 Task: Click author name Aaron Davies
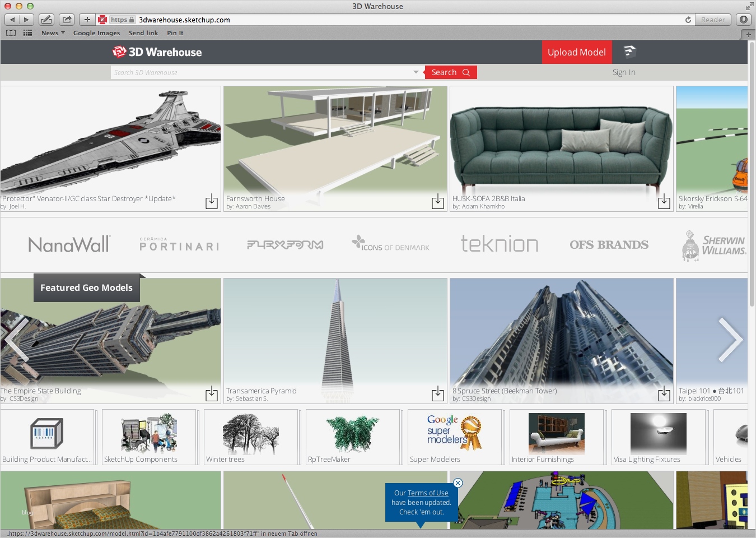[253, 207]
